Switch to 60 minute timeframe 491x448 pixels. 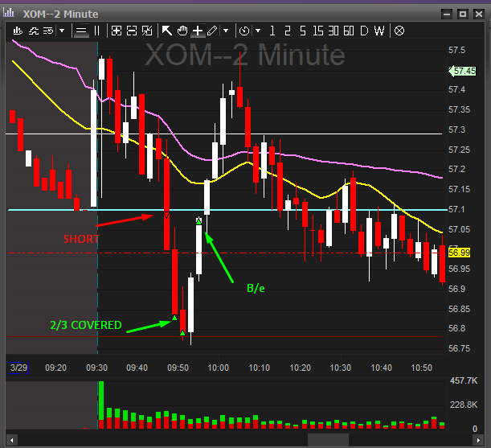[349, 31]
